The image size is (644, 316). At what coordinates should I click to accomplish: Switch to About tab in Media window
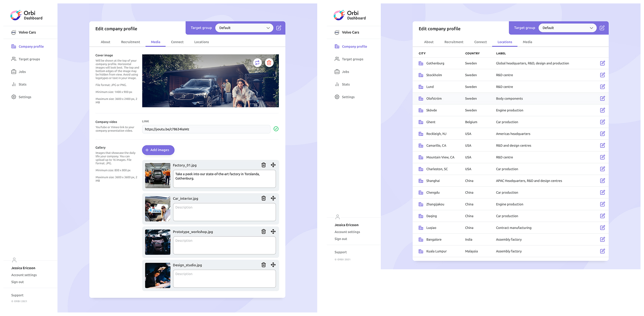tap(105, 42)
